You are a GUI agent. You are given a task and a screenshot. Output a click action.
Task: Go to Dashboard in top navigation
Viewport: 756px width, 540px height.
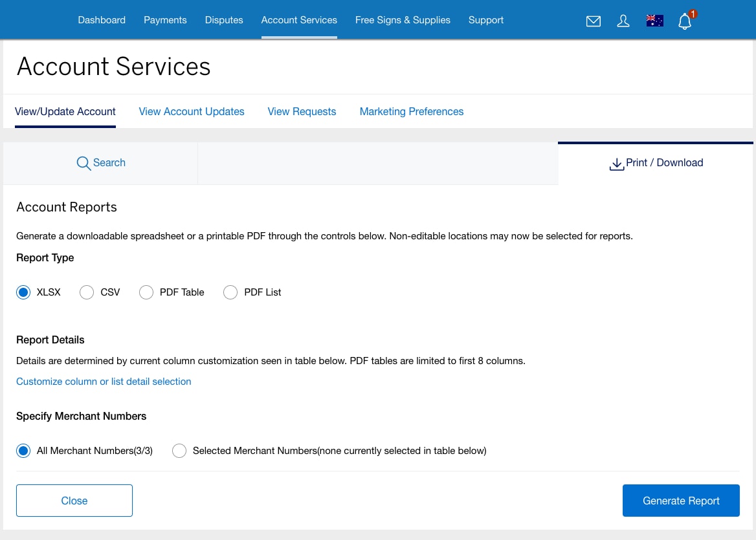click(102, 20)
